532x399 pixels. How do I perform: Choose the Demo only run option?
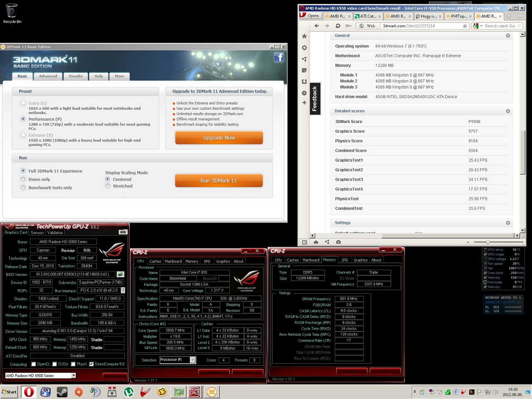23,179
